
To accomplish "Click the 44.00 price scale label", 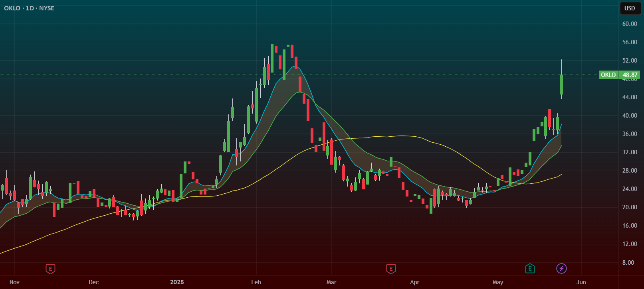I will tap(630, 97).
